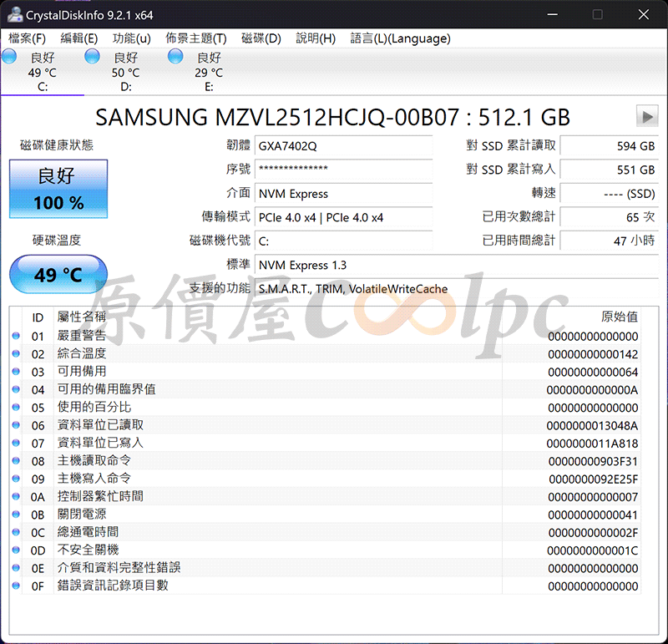
Task: Click status dot for attribute 04 可用的備用臨界值
Action: pyautogui.click(x=16, y=389)
